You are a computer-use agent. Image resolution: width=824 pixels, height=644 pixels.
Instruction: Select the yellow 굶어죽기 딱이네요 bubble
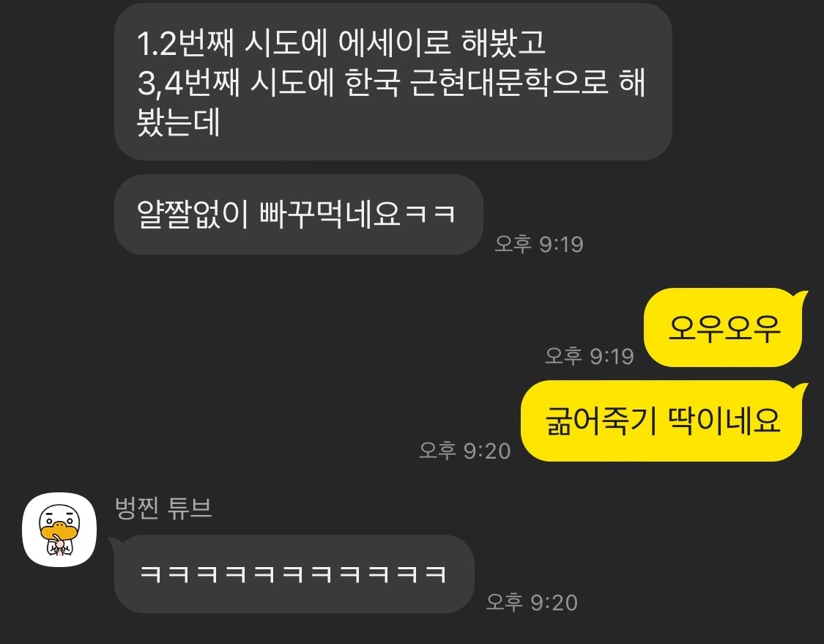click(663, 421)
